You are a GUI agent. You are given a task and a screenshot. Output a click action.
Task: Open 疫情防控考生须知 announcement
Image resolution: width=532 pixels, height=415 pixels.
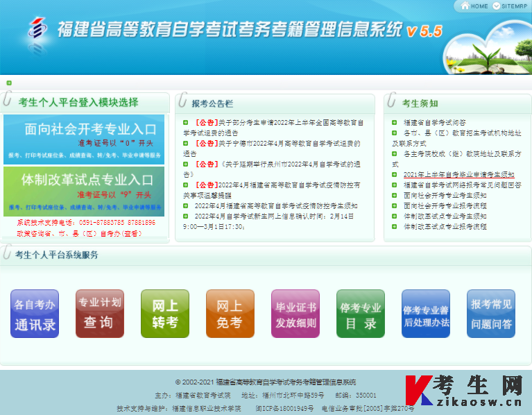click(276, 205)
